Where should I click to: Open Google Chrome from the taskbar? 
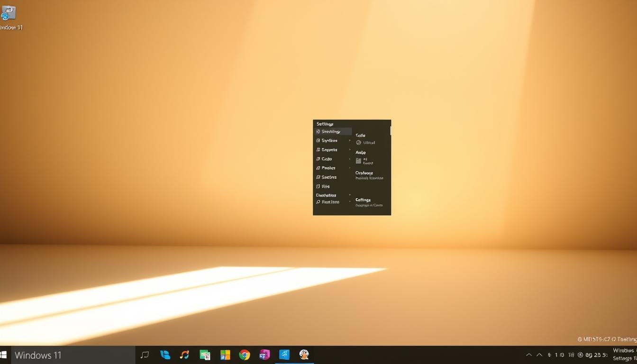[245, 354]
